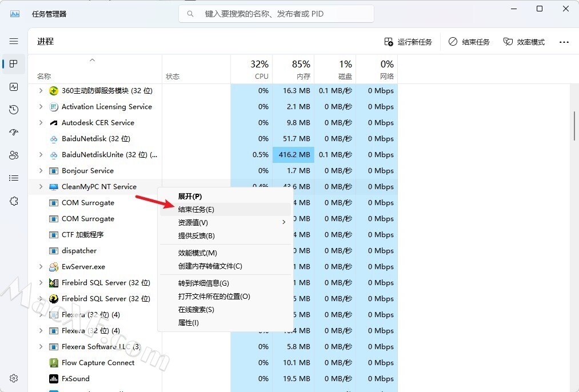Click the Flow Capture Connect icon
Screen dimensions: 579x392
point(54,363)
